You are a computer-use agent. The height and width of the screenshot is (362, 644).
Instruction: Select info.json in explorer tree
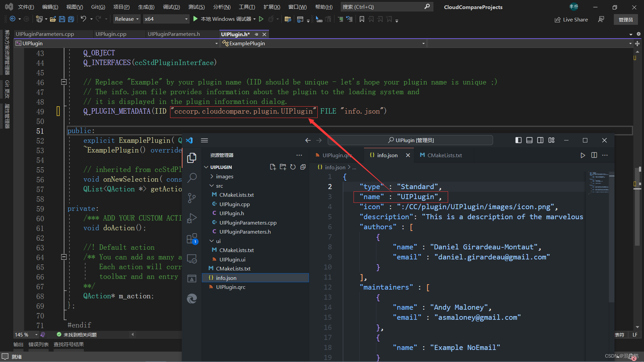pos(255,278)
